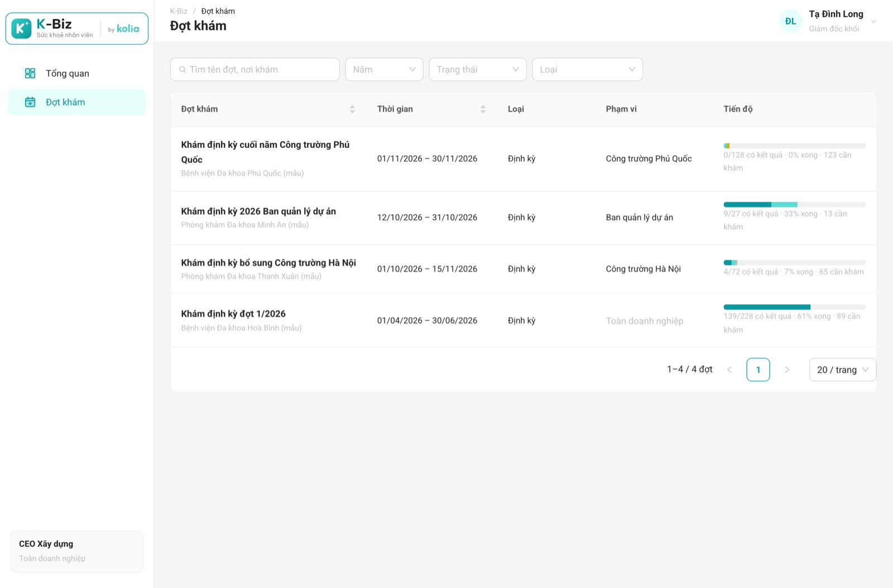
Task: Click the search magnifier icon
Action: (x=183, y=70)
